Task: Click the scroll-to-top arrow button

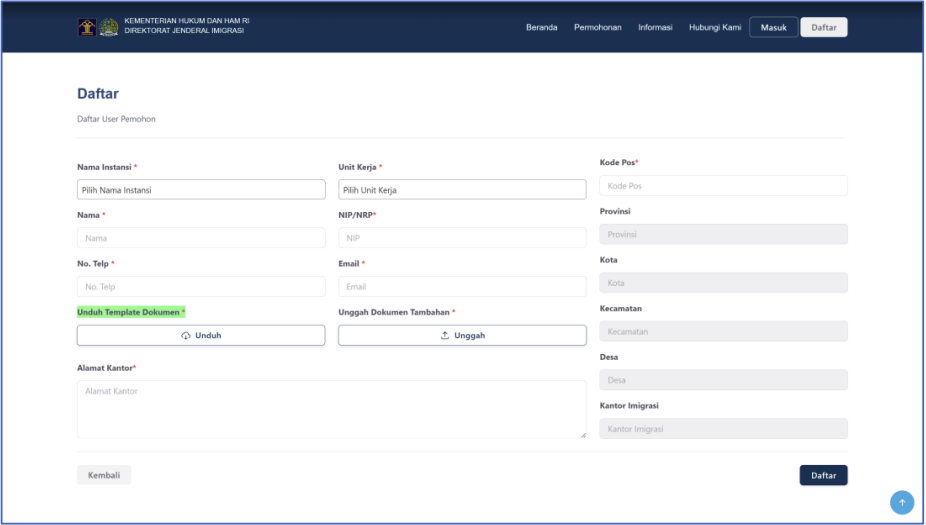Action: pos(902,503)
